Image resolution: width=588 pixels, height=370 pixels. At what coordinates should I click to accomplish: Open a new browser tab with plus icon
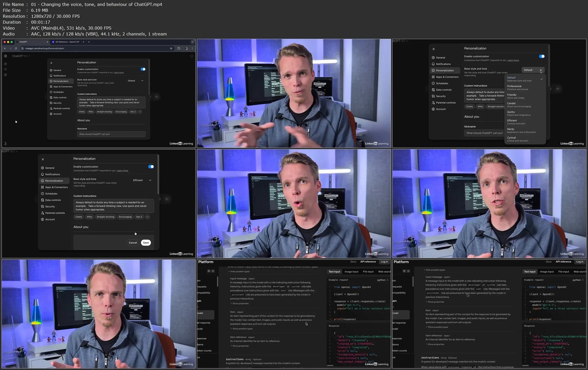(89, 42)
